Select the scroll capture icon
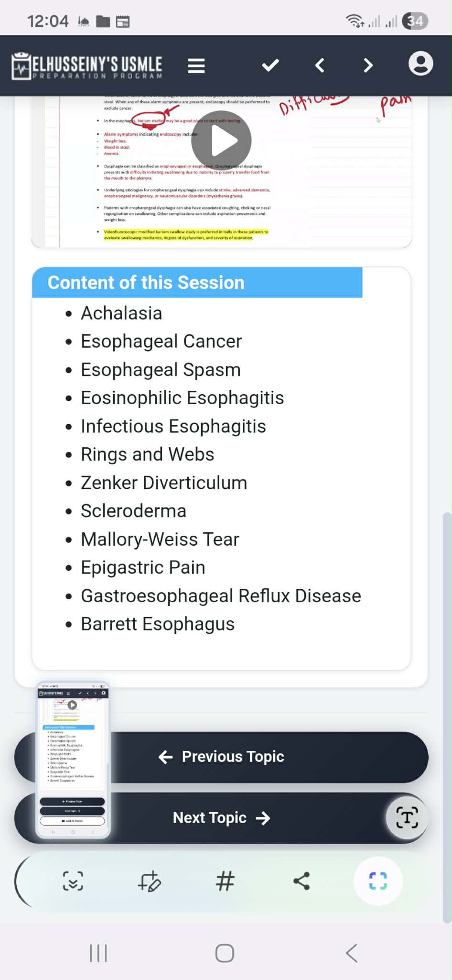452x980 pixels. 73,881
